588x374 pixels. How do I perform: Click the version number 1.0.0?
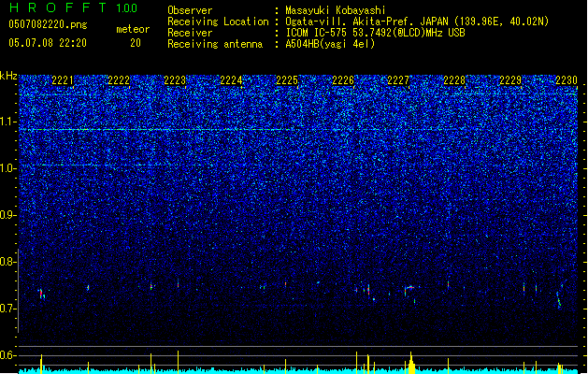(x=126, y=8)
